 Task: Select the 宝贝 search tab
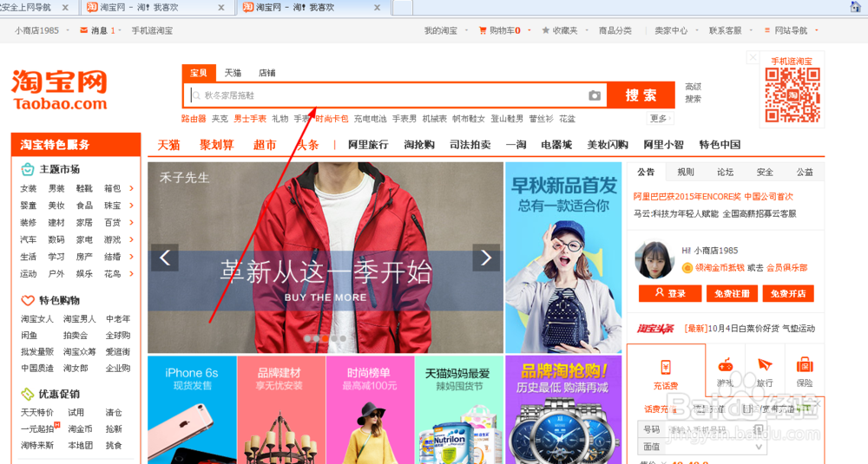[x=199, y=73]
